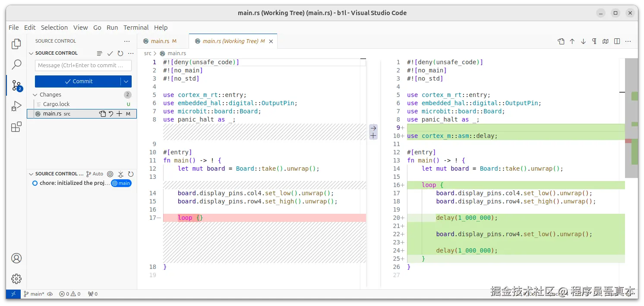Click the removed 'loop {}' line 17
The height and width of the screenshot is (306, 644).
coord(265,218)
